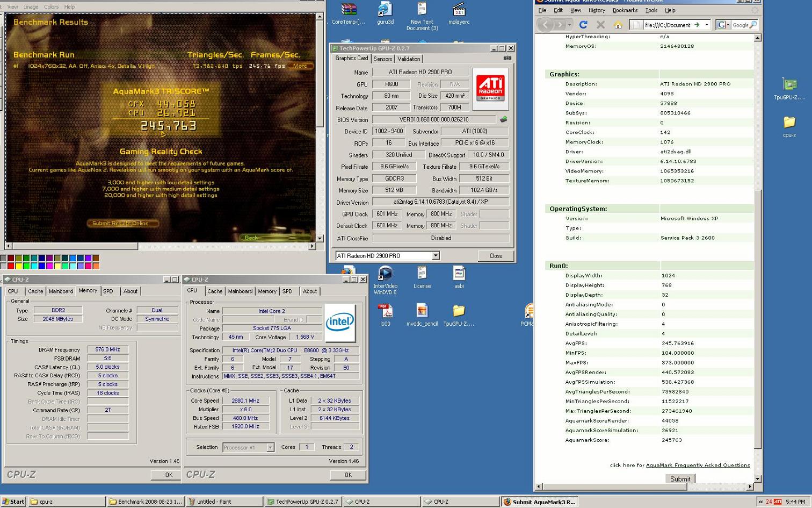Open the Tools menu in Firefox
Viewport: 812px width, 508px height.
(651, 10)
